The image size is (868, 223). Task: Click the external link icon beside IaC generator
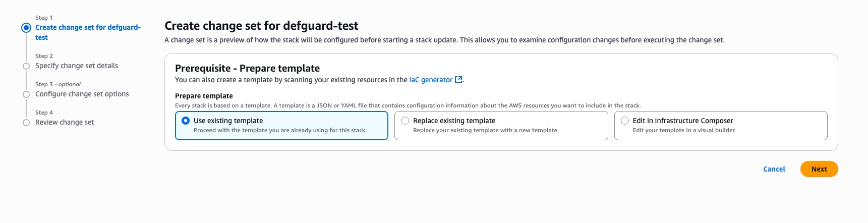click(x=458, y=80)
